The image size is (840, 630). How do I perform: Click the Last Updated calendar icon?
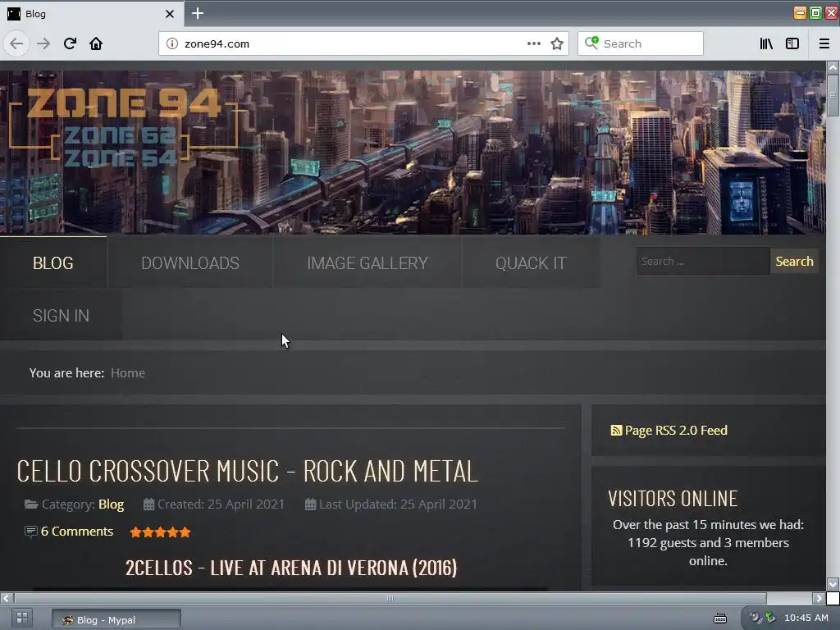(310, 504)
